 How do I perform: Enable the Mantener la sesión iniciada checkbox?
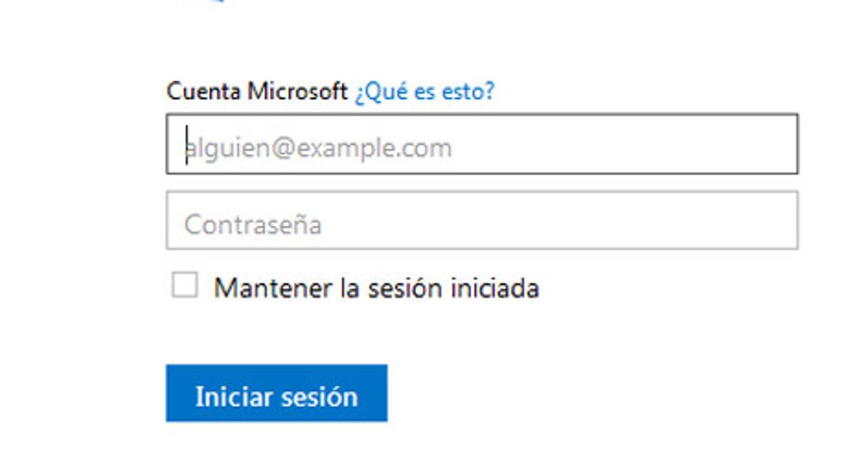point(184,285)
